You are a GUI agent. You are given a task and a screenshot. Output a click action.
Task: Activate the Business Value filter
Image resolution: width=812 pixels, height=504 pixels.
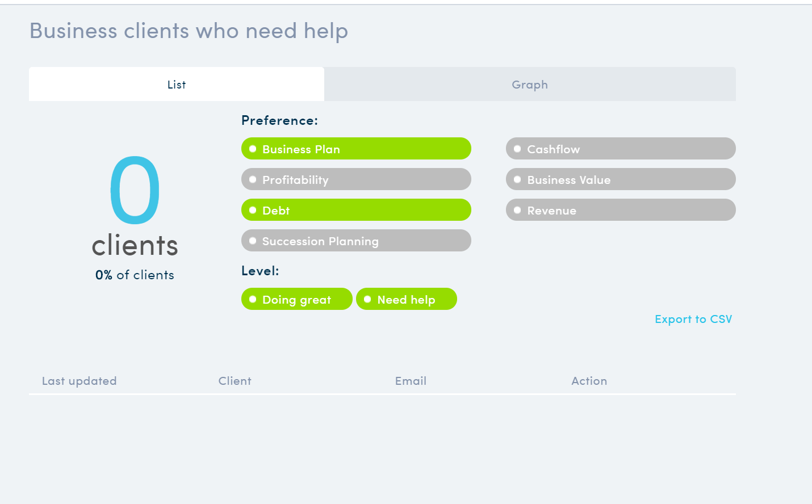coord(621,179)
